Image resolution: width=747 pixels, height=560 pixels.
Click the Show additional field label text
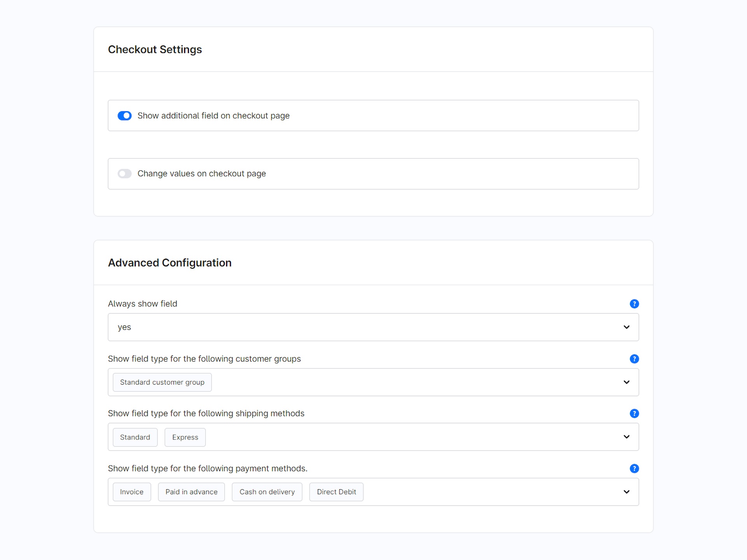pyautogui.click(x=213, y=115)
